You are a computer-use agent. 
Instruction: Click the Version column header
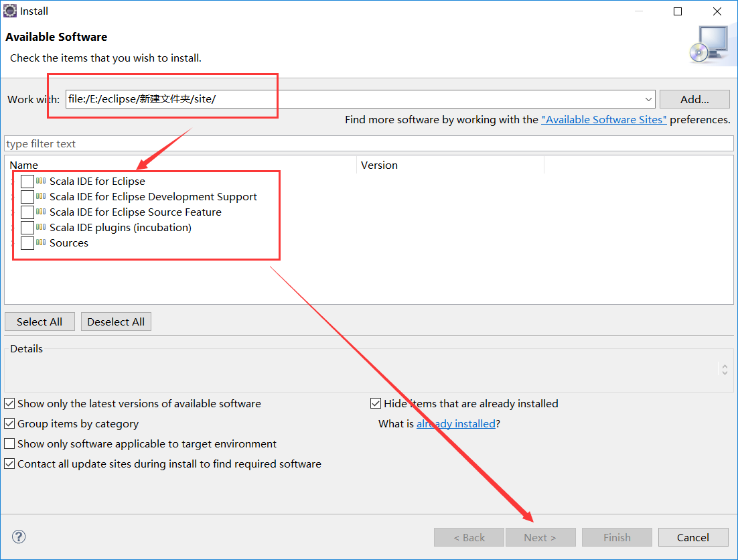[x=451, y=165]
